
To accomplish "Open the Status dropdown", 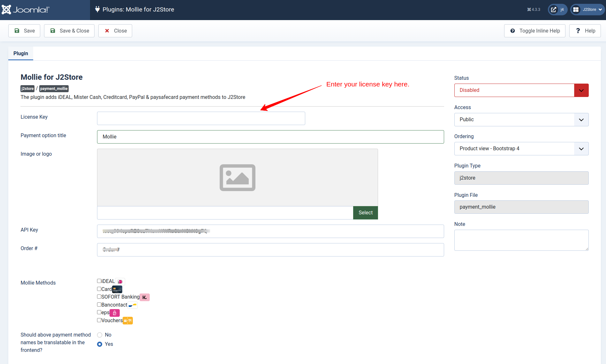I will click(521, 90).
